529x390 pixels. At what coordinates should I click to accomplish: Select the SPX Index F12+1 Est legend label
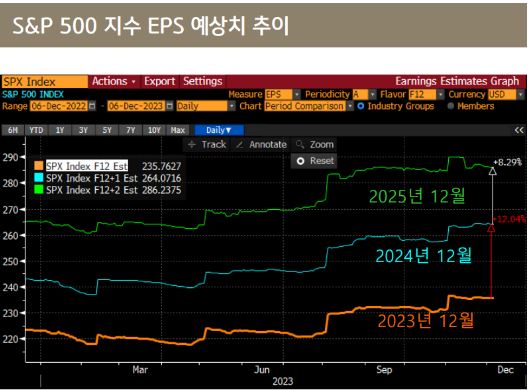[x=92, y=178]
